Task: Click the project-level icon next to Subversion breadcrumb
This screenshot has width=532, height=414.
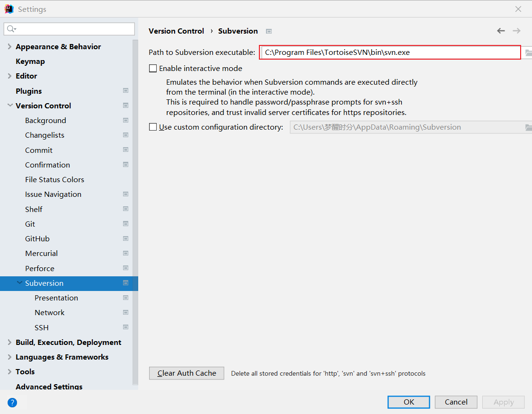Action: click(x=269, y=31)
